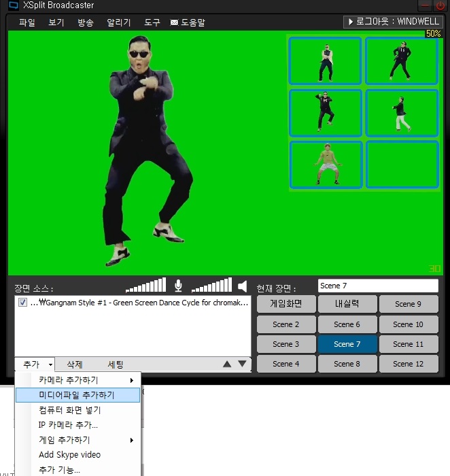Click the 삭제 button

point(75,364)
